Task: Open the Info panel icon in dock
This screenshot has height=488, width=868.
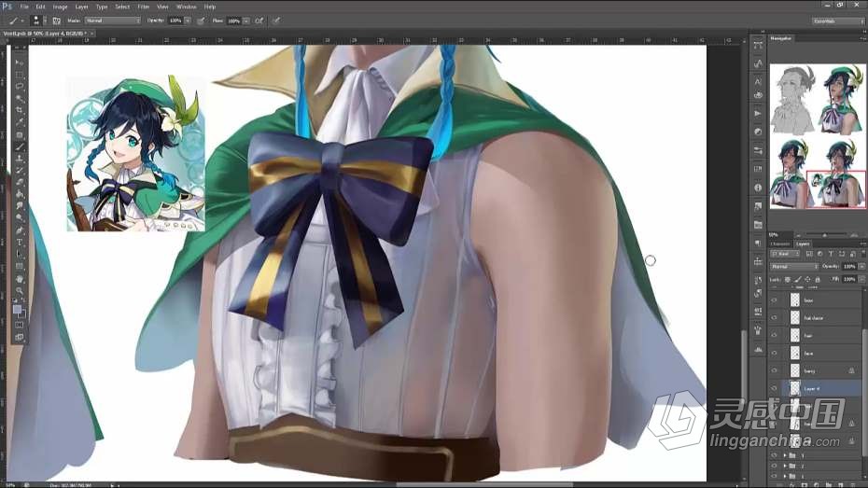Action: click(758, 188)
